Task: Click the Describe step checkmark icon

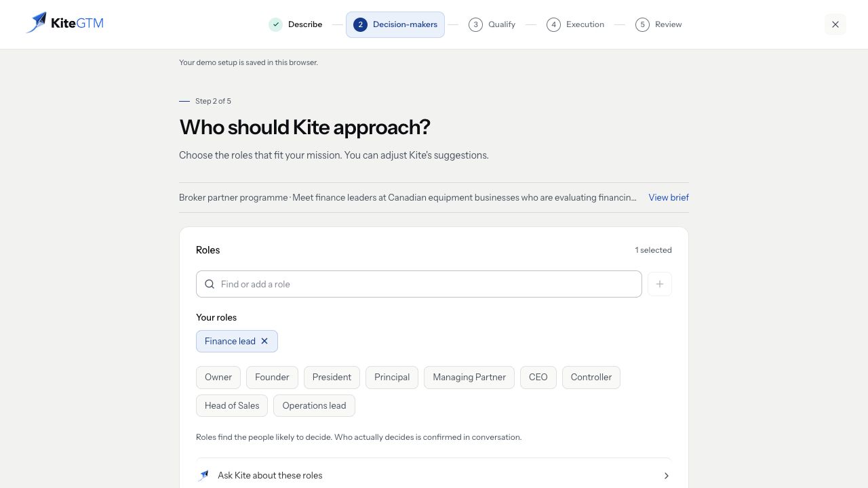Action: pyautogui.click(x=275, y=24)
